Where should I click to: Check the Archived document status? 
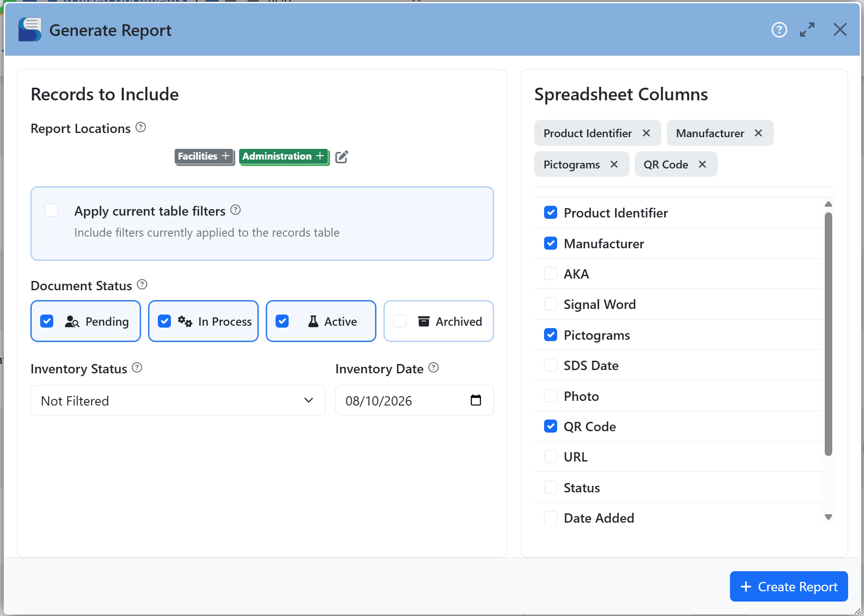[400, 321]
